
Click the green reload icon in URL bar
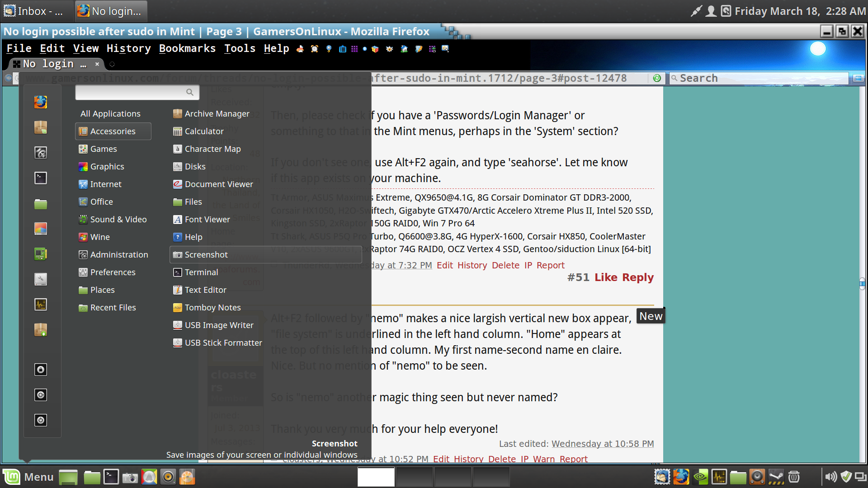click(x=657, y=78)
